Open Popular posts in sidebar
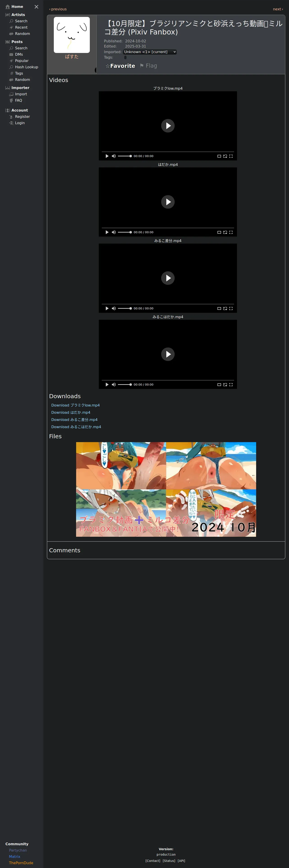Screen dimensions: 289x868 click(x=22, y=61)
